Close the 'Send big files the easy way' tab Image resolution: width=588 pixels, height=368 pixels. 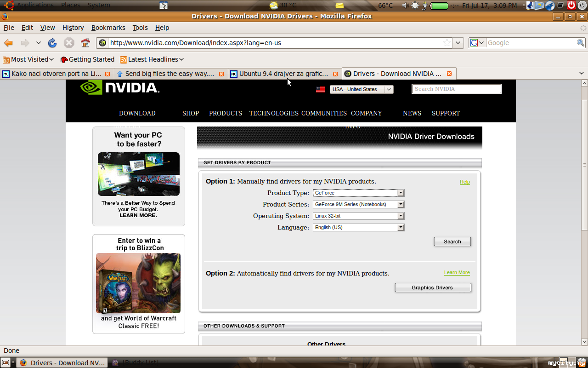(x=221, y=74)
